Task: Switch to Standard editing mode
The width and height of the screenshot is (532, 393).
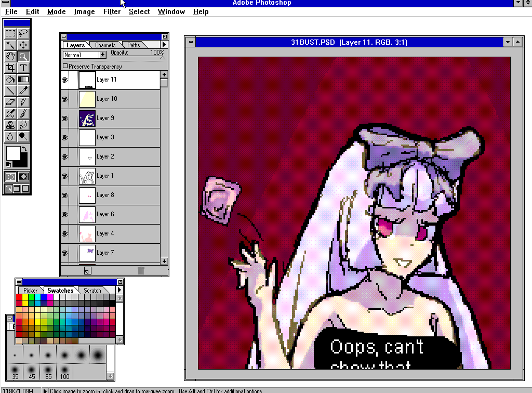Action: pos(10,177)
